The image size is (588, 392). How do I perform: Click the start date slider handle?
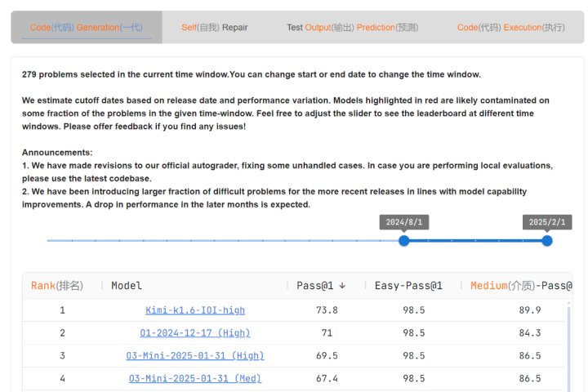(x=403, y=240)
